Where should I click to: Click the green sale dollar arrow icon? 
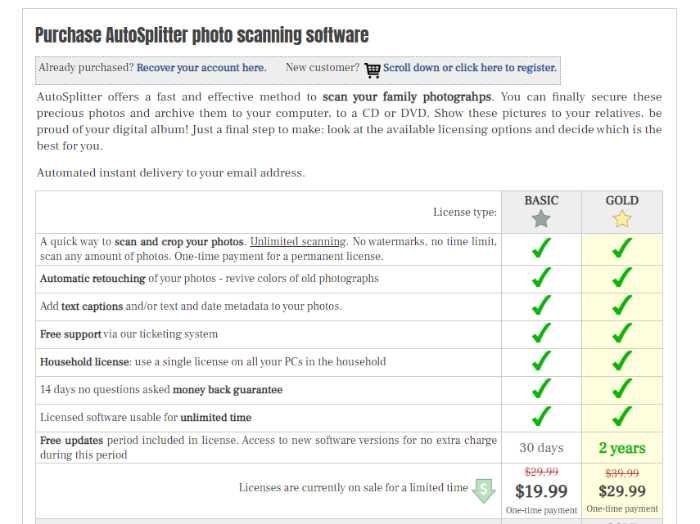pyautogui.click(x=484, y=491)
